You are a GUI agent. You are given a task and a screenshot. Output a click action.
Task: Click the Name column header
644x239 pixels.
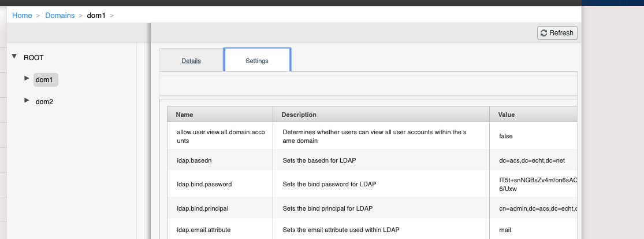(184, 115)
